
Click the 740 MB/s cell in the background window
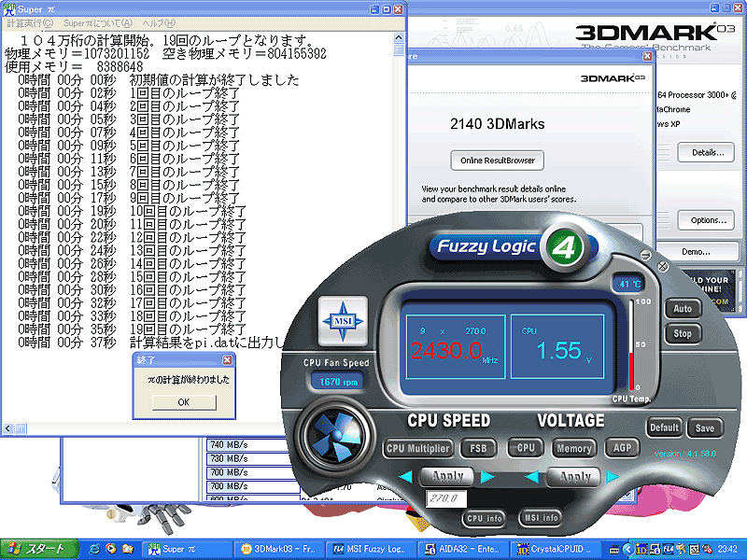tap(247, 445)
